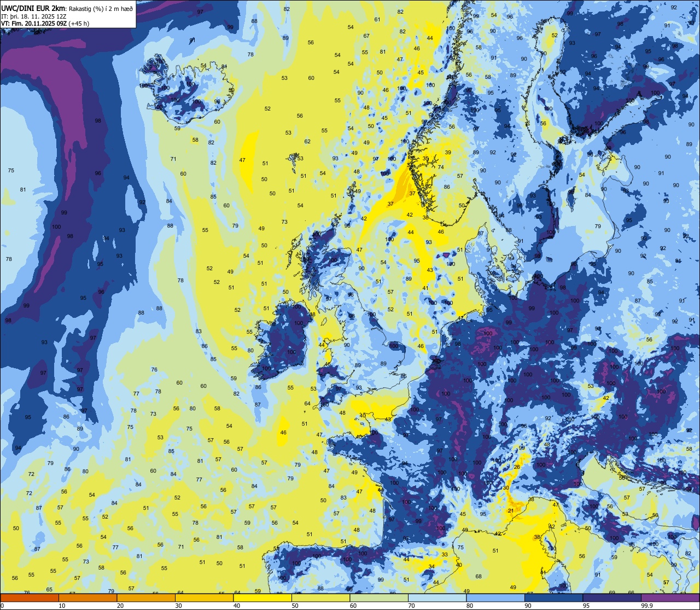The height and width of the screenshot is (610, 700).
Task: Click the humidity value "21" on the map
Action: pyautogui.click(x=511, y=510)
